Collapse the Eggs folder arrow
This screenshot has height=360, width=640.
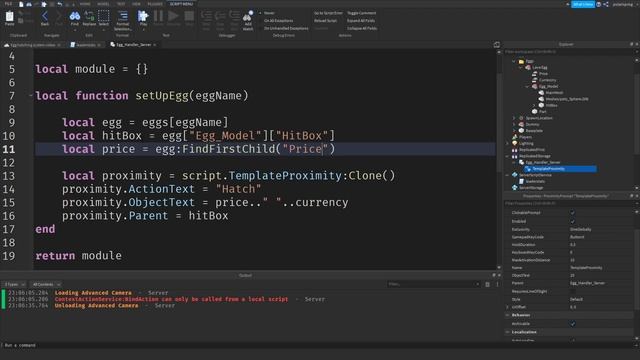point(514,61)
